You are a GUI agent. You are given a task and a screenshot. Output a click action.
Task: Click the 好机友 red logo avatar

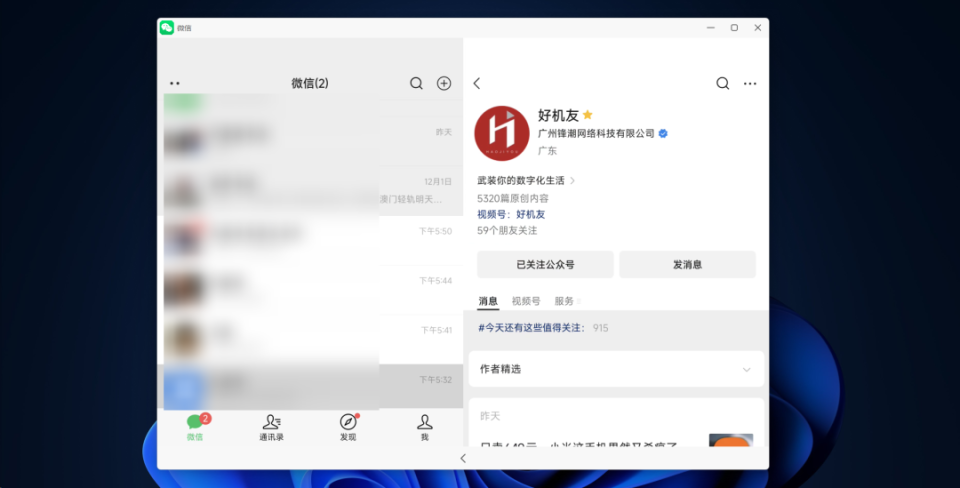(x=501, y=133)
